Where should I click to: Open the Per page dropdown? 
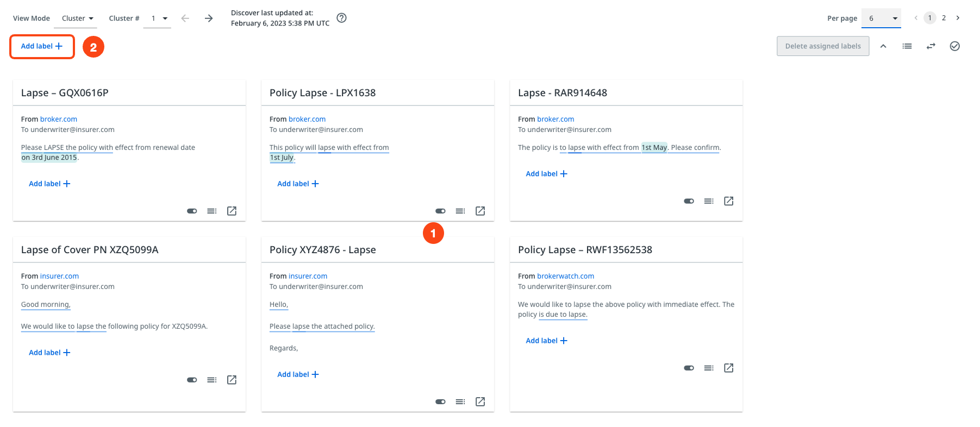coord(881,18)
